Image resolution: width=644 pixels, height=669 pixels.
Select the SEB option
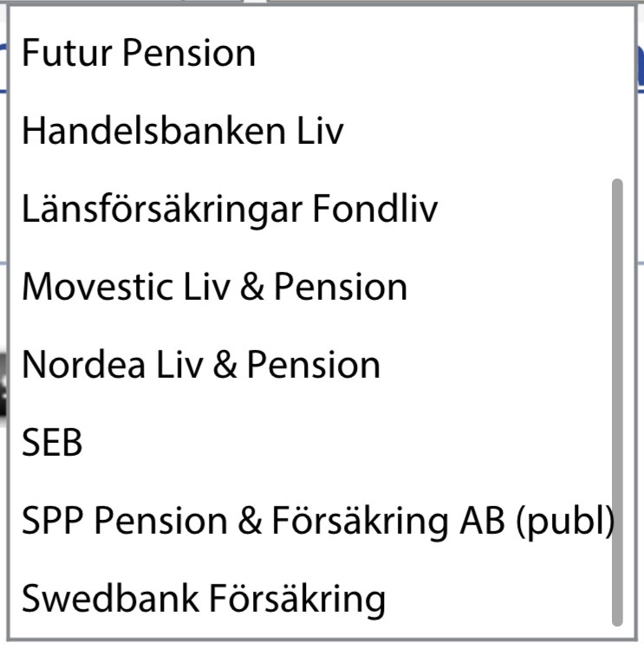point(52,443)
